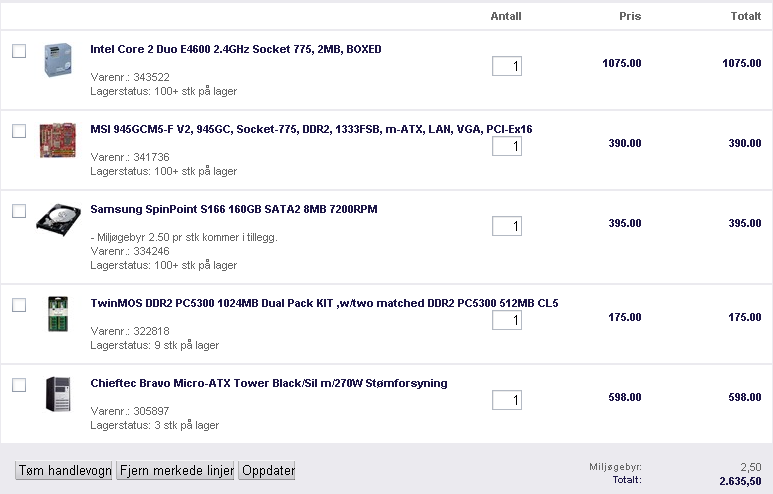This screenshot has height=494, width=773.
Task: Open the Samsung SpinPoint S166 160GB link
Action: 234,209
